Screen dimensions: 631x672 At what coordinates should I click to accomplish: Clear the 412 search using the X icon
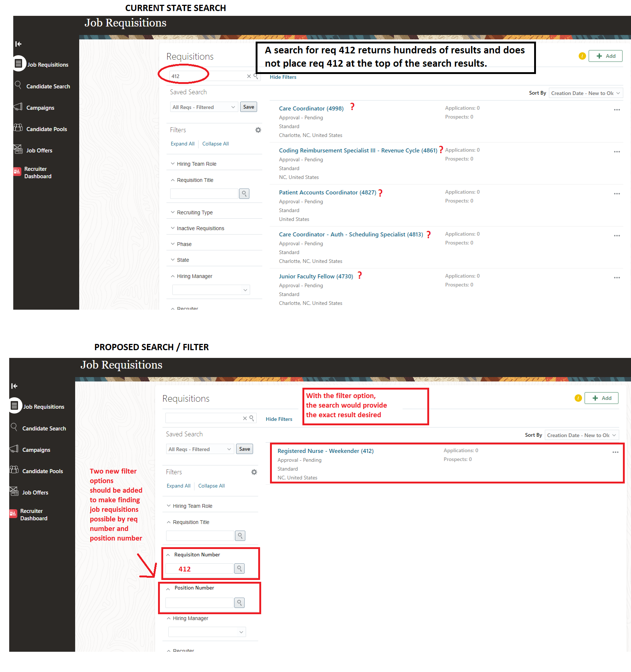249,76
